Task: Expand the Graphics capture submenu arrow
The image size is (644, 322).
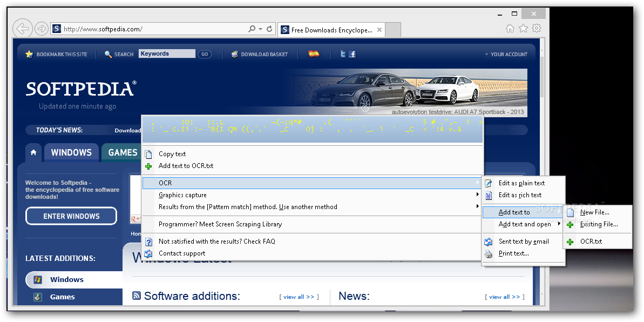Action: [478, 194]
